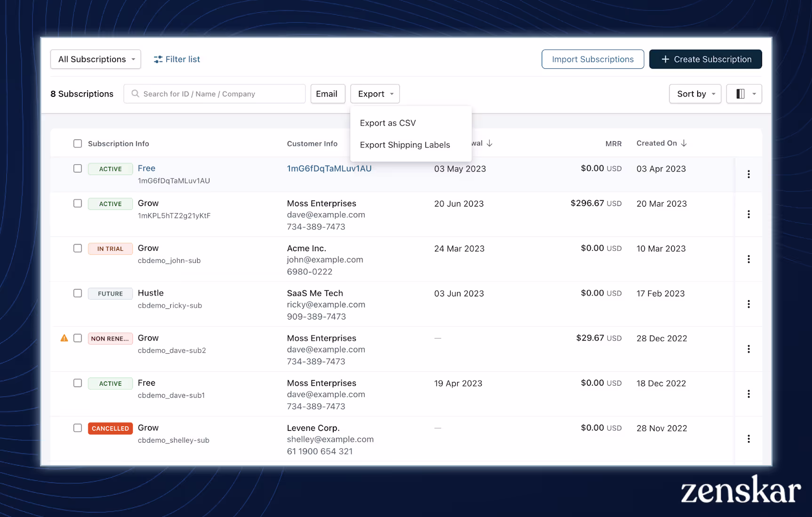This screenshot has width=812, height=517.
Task: Click created date 28 Nov 2022
Action: coord(662,428)
